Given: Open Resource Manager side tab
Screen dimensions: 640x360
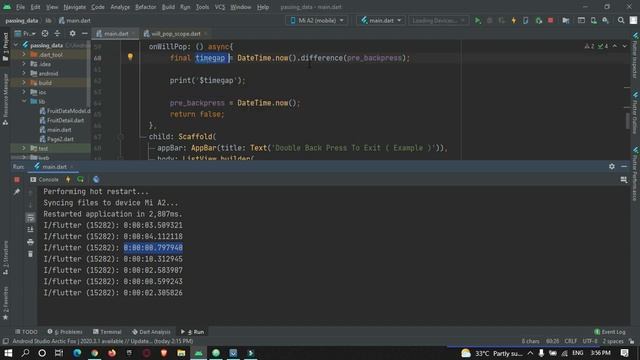Looking at the screenshot, I should pos(5,99).
